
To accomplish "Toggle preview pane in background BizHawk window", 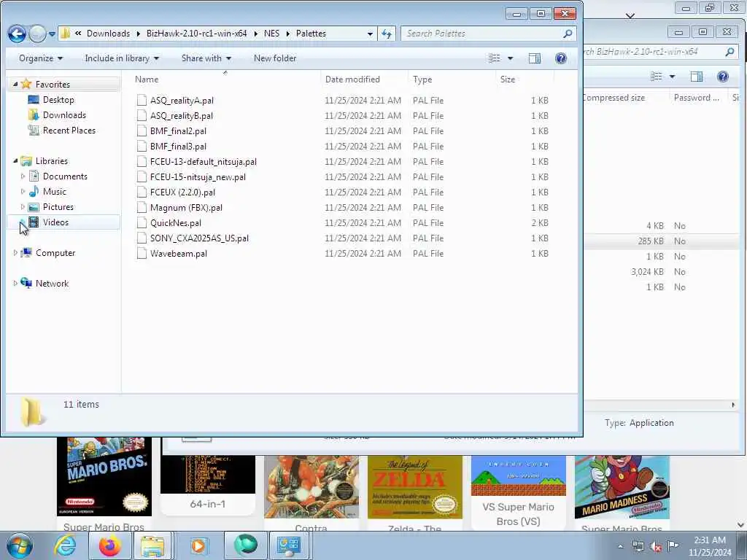I will pyautogui.click(x=697, y=77).
